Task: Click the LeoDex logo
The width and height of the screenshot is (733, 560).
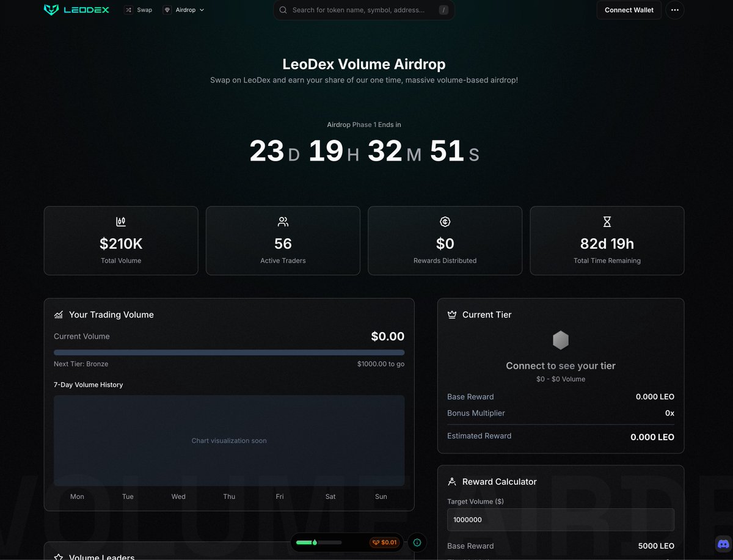Action: tap(76, 10)
